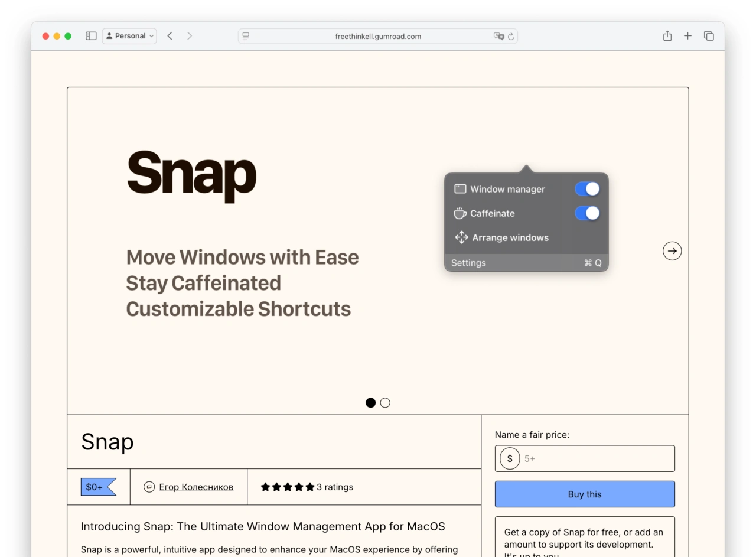Toggle the Safari sidebar icon
Screen dimensions: 756x557
click(91, 36)
